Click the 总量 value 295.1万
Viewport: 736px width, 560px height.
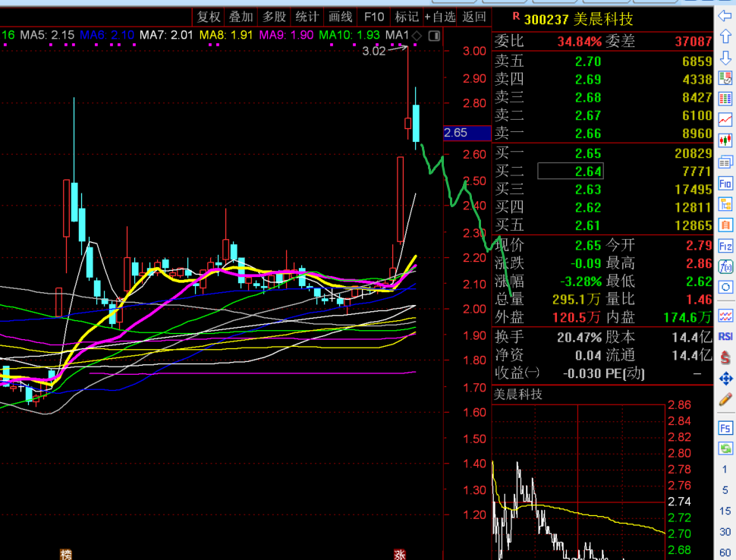[577, 300]
